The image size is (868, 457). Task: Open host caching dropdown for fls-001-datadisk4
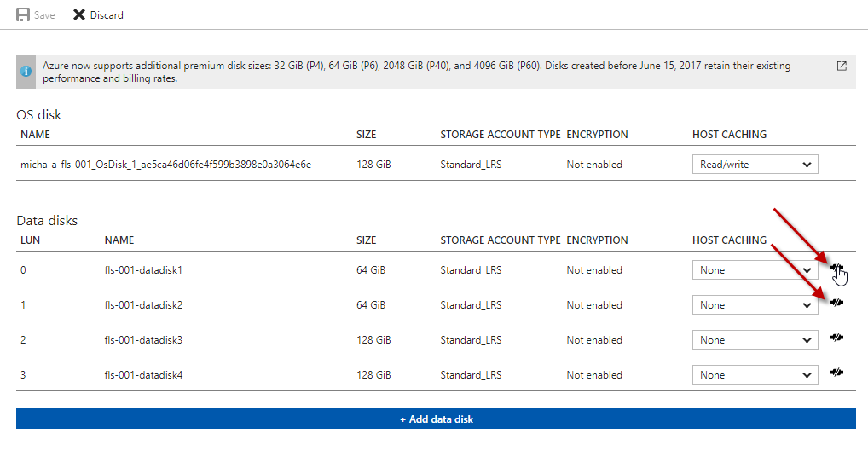pyautogui.click(x=755, y=374)
